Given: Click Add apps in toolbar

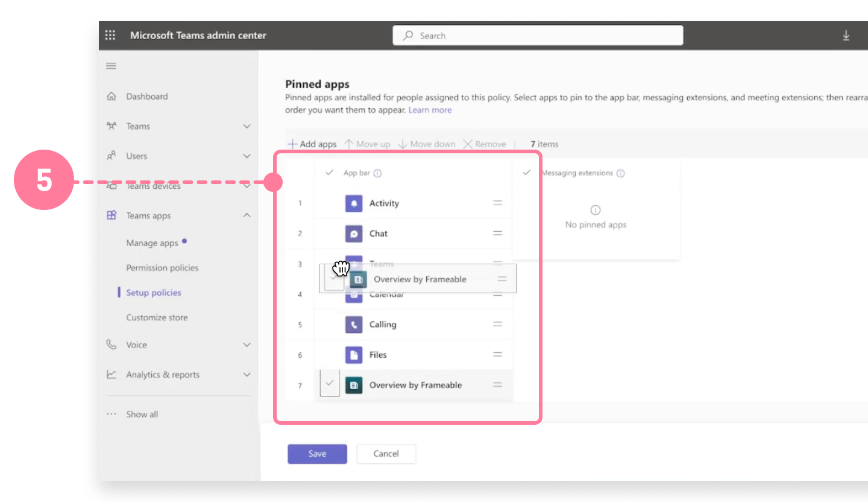Looking at the screenshot, I should 312,144.
